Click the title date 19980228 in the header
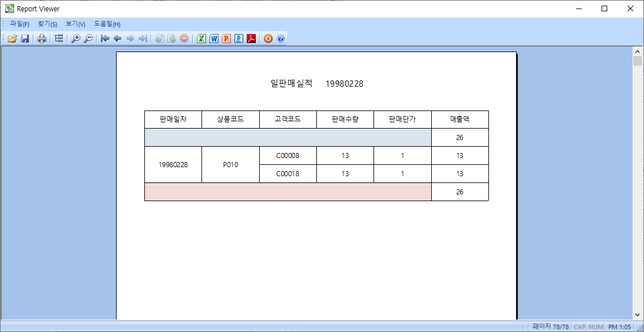The image size is (644, 332). click(x=345, y=84)
